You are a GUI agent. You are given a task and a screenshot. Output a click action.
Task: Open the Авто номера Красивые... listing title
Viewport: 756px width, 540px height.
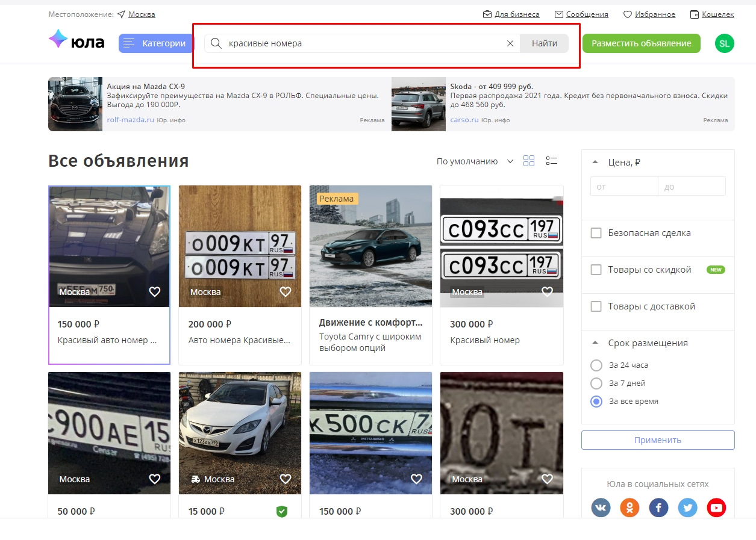point(239,340)
